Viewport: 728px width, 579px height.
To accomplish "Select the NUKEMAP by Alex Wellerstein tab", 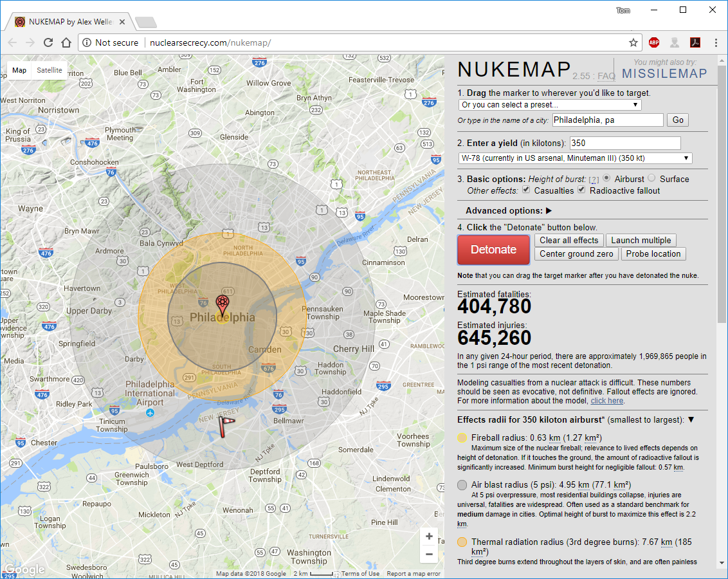I will coord(69,22).
